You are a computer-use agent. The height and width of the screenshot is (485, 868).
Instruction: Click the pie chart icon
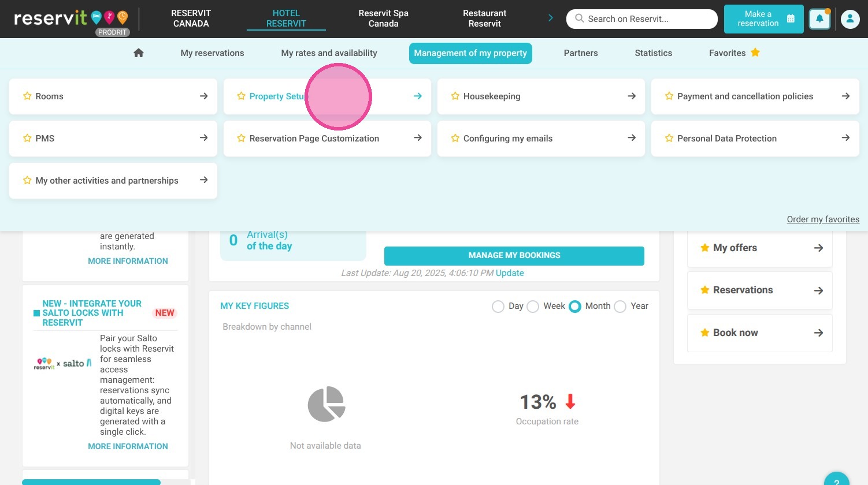(327, 404)
